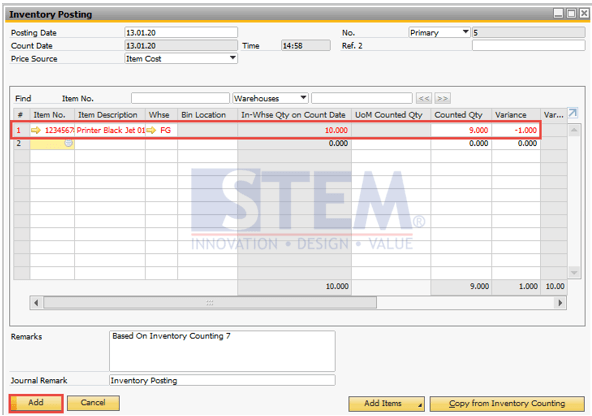Click the expand table icon at top right
This screenshot has width=592, height=416.
pyautogui.click(x=573, y=113)
